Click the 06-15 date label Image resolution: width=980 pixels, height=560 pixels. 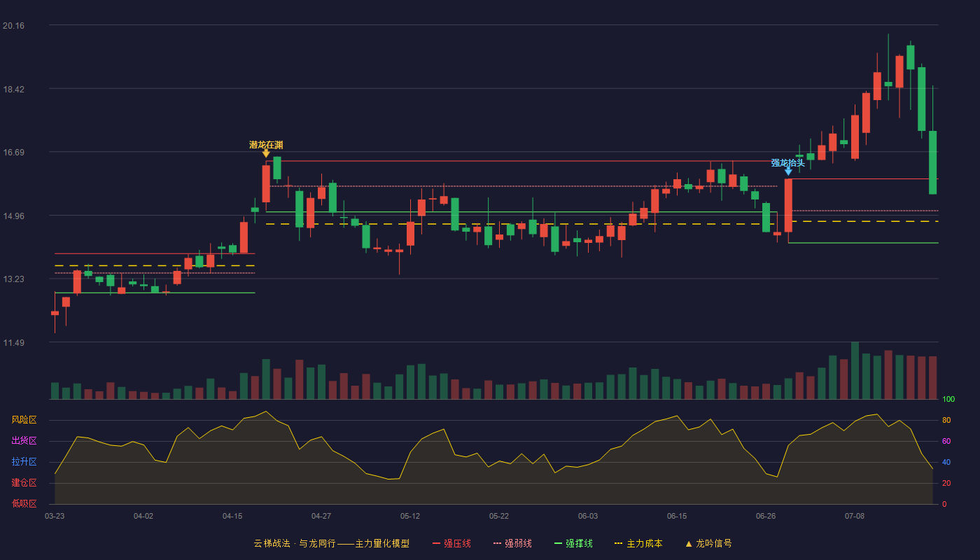(x=677, y=516)
